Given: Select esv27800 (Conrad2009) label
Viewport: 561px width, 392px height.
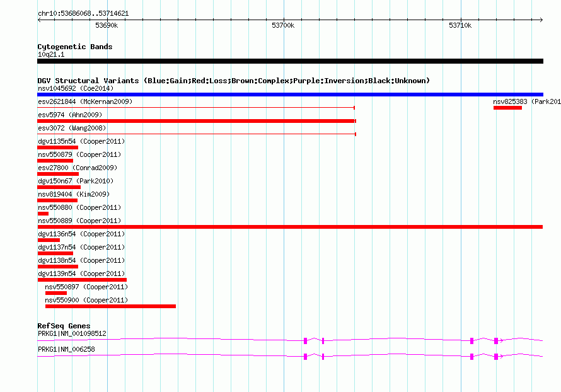Looking at the screenshot, I should [x=78, y=168].
